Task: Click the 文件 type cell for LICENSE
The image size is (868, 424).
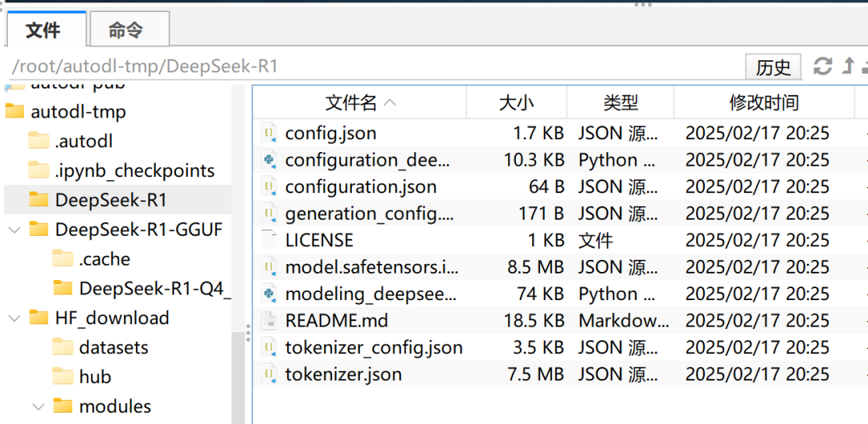Action: (596, 240)
